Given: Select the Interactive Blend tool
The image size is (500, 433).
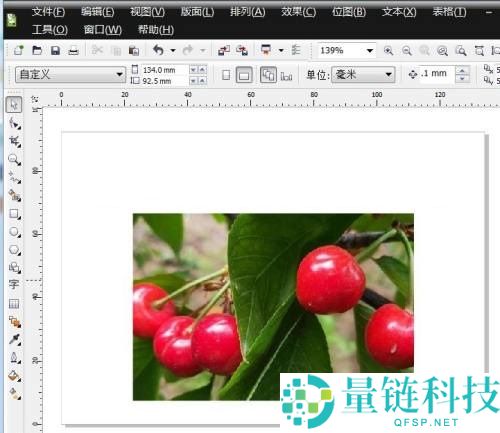Looking at the screenshot, I should [x=14, y=322].
